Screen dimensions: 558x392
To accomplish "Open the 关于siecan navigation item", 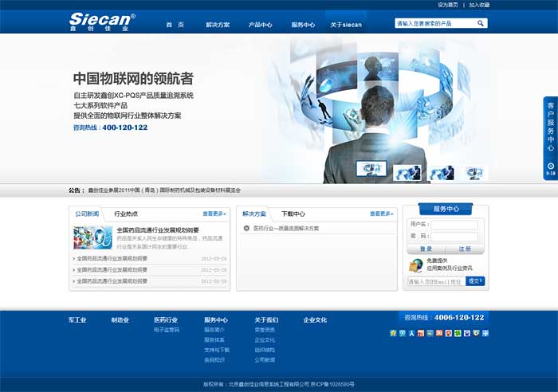I will (346, 25).
